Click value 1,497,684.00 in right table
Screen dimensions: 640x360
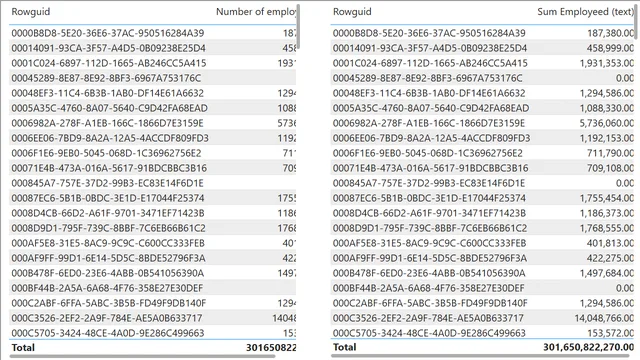click(607, 273)
